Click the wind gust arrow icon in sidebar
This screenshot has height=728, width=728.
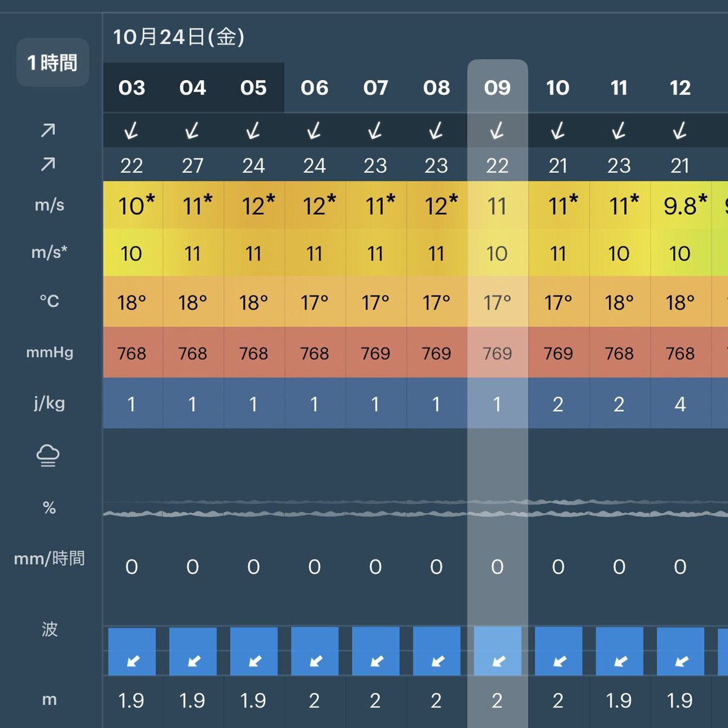click(x=48, y=164)
